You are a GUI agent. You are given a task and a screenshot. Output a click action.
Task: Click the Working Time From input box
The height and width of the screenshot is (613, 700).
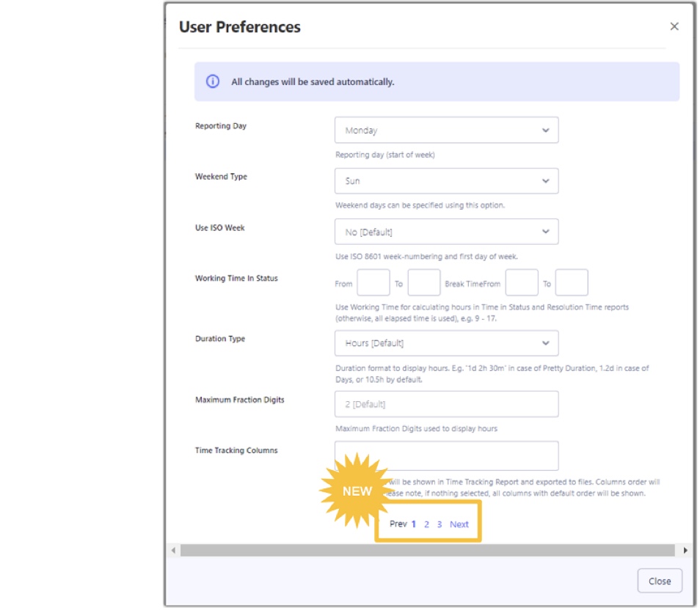click(x=373, y=283)
